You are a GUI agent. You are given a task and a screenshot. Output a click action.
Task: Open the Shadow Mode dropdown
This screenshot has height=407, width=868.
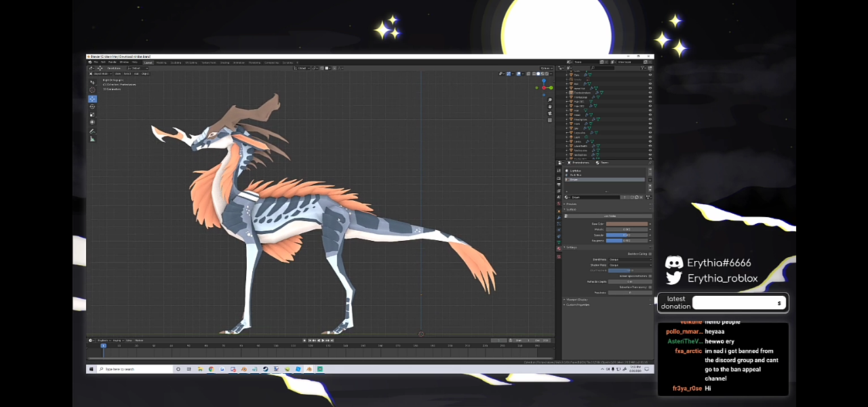click(x=630, y=265)
